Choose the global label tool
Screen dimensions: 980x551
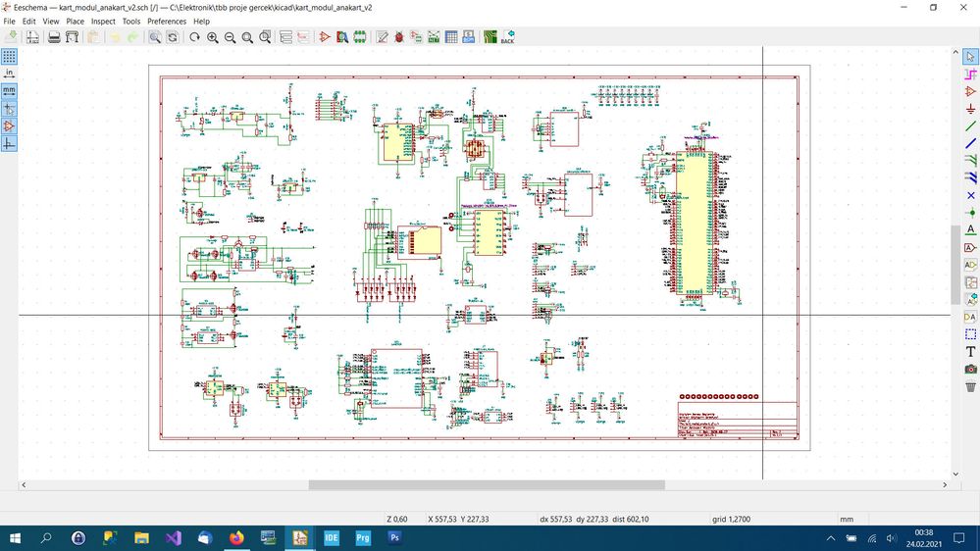pyautogui.click(x=970, y=248)
